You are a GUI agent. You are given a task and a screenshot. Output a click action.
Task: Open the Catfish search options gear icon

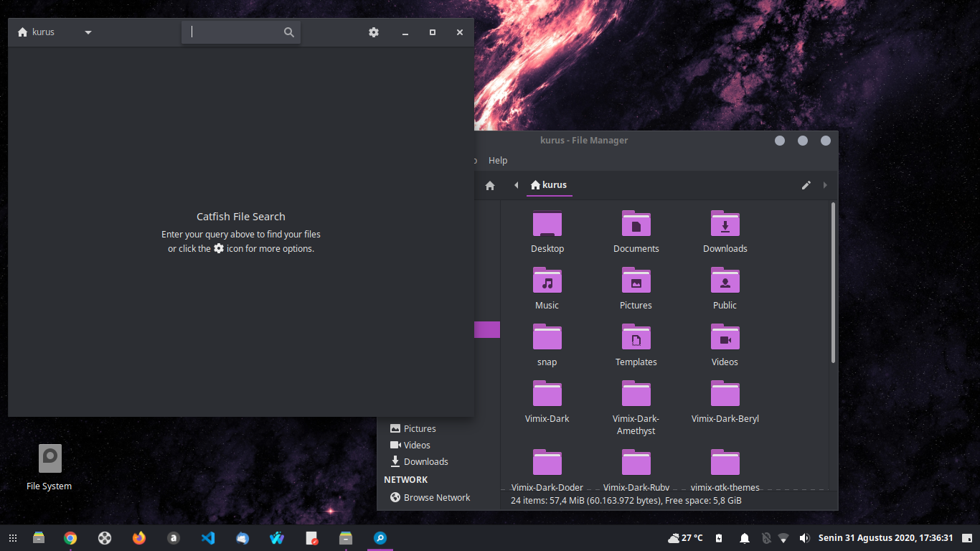pyautogui.click(x=374, y=32)
